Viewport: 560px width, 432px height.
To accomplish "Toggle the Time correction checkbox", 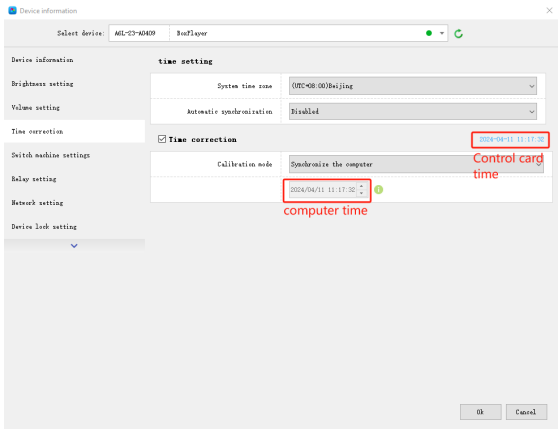I will pyautogui.click(x=162, y=139).
